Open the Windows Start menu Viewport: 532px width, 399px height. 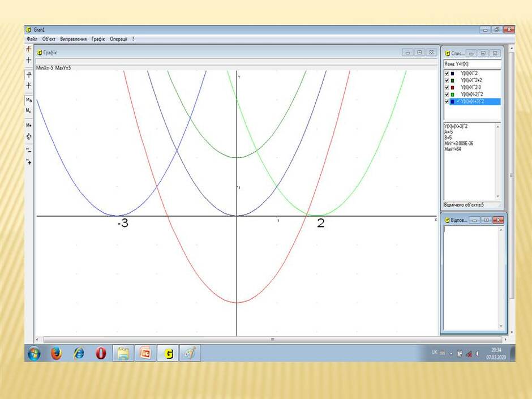pos(33,353)
